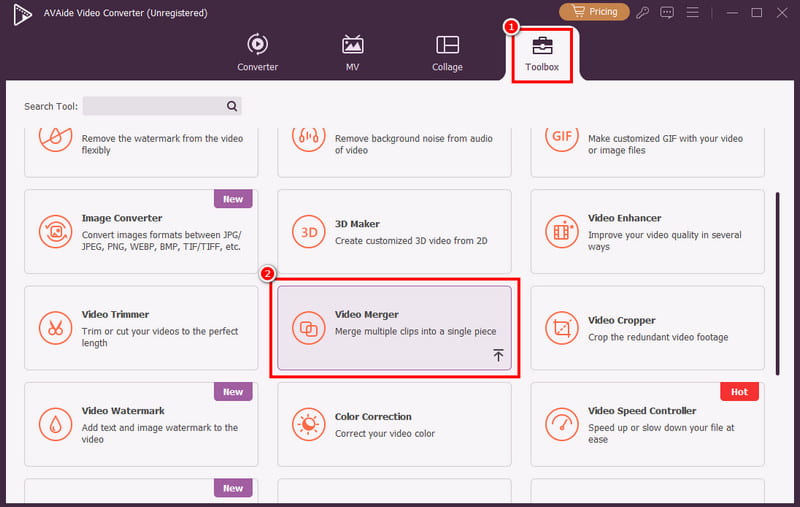Switch to the Converter tab
Screen dimensions: 800x507
(x=257, y=54)
